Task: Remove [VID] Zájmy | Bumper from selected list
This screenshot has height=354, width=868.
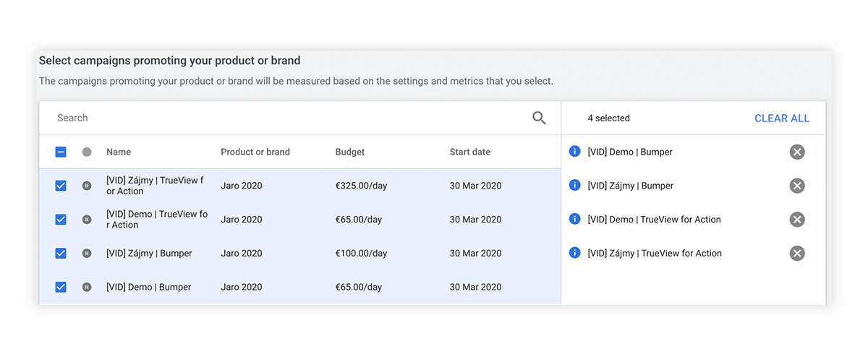Action: 796,186
